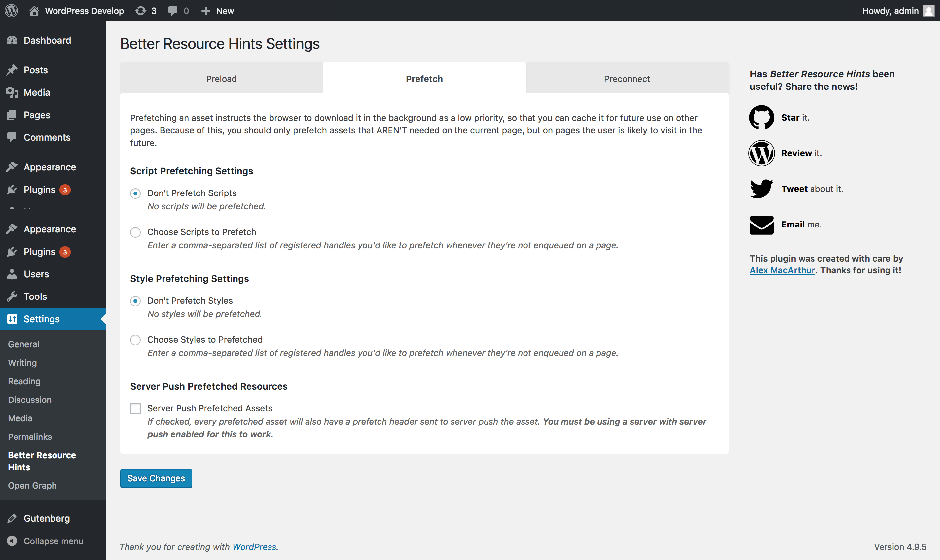Open Gutenberg via its pencil icon
This screenshot has height=560, width=940.
click(12, 518)
